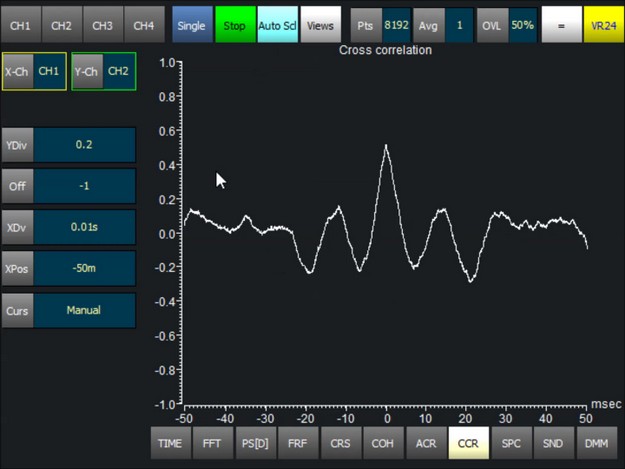Click the green Stop button
This screenshot has height=469, width=625.
coord(235,24)
